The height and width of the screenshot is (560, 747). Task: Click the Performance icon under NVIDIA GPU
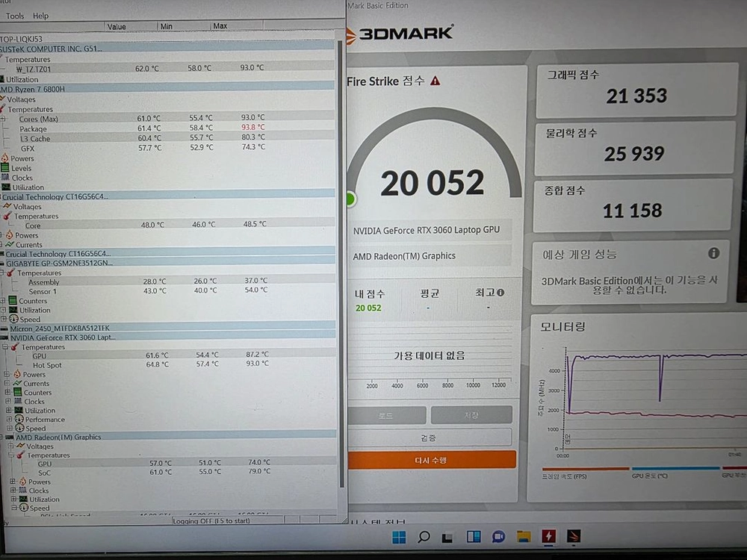(19, 419)
